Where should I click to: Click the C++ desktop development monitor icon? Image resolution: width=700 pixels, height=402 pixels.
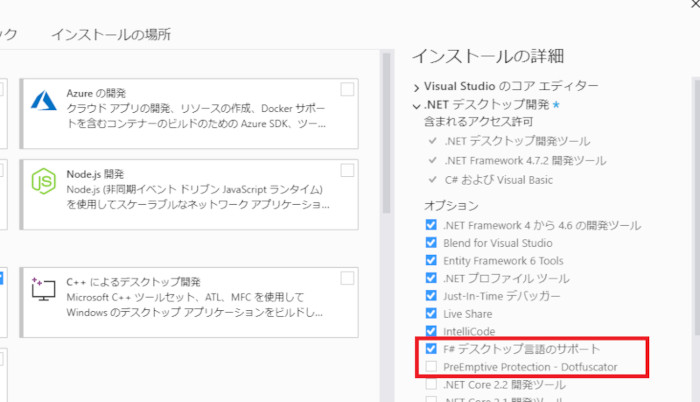pyautogui.click(x=43, y=289)
